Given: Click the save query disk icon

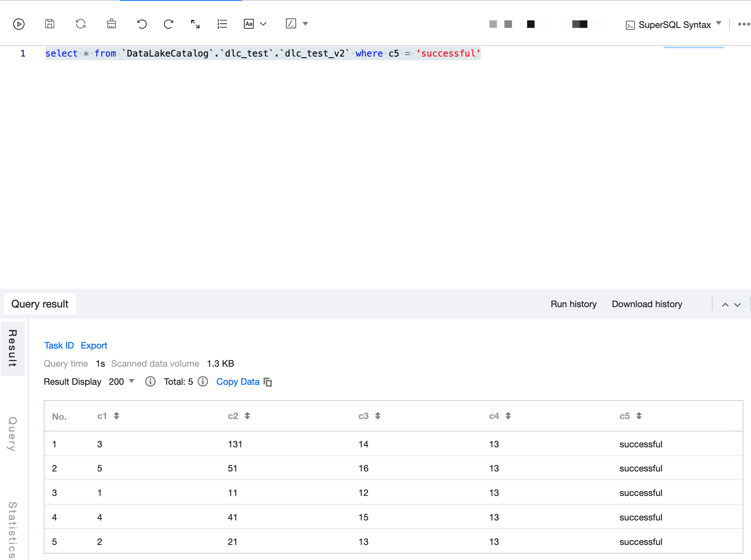Looking at the screenshot, I should [x=50, y=24].
